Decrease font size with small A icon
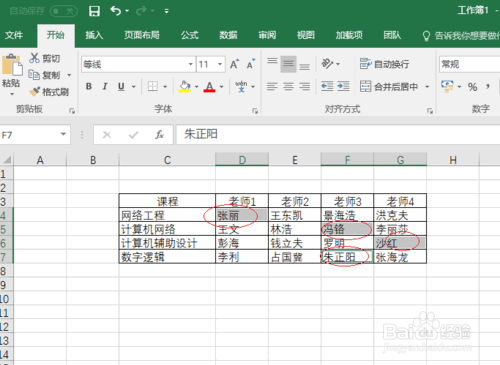Image resolution: width=500 pixels, height=365 pixels. point(251,64)
